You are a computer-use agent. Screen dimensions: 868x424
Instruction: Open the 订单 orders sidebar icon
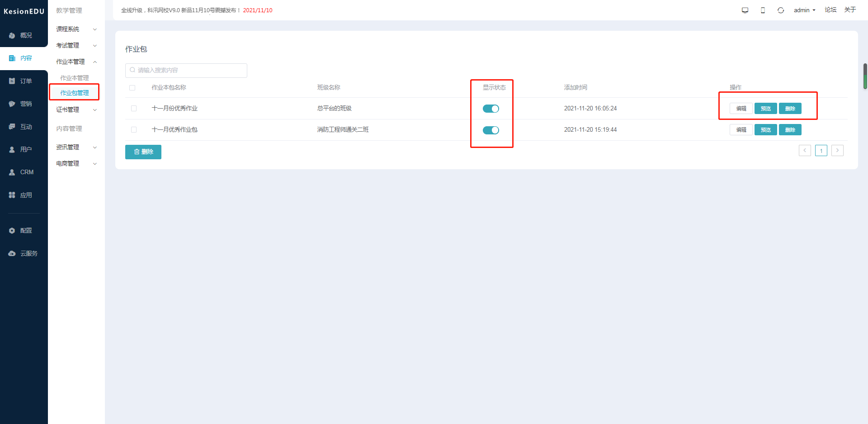12,81
